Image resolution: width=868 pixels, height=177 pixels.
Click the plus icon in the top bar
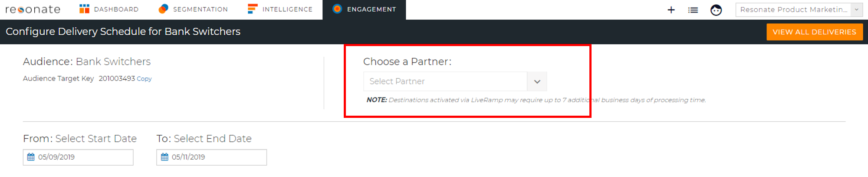(x=671, y=10)
